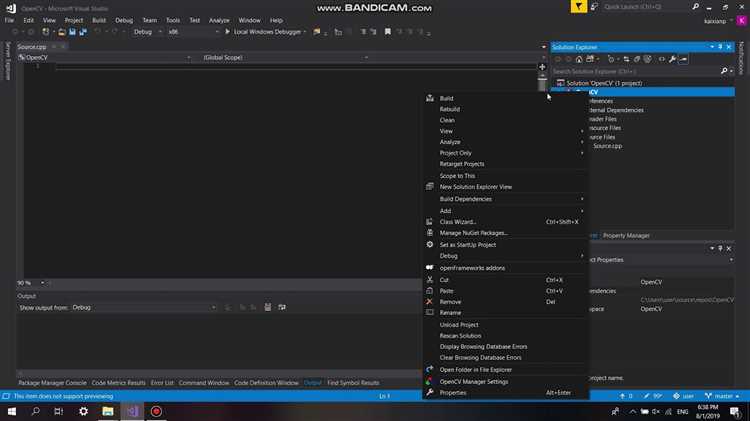Click the Set as StartUp Project gear icon
The height and width of the screenshot is (421, 750).
[x=430, y=244]
